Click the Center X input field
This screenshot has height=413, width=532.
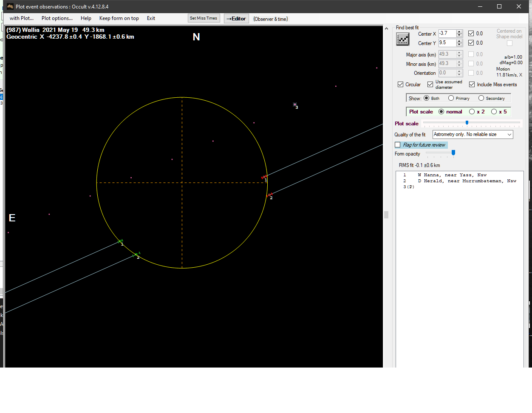click(447, 34)
